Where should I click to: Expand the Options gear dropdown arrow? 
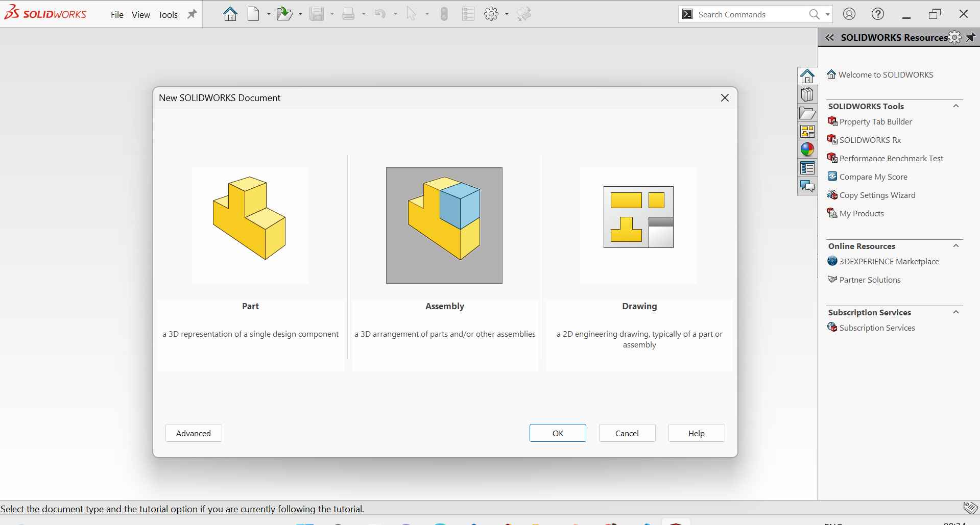507,14
